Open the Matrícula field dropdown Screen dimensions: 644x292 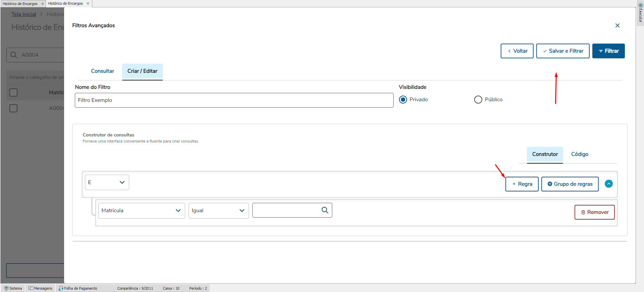point(142,211)
